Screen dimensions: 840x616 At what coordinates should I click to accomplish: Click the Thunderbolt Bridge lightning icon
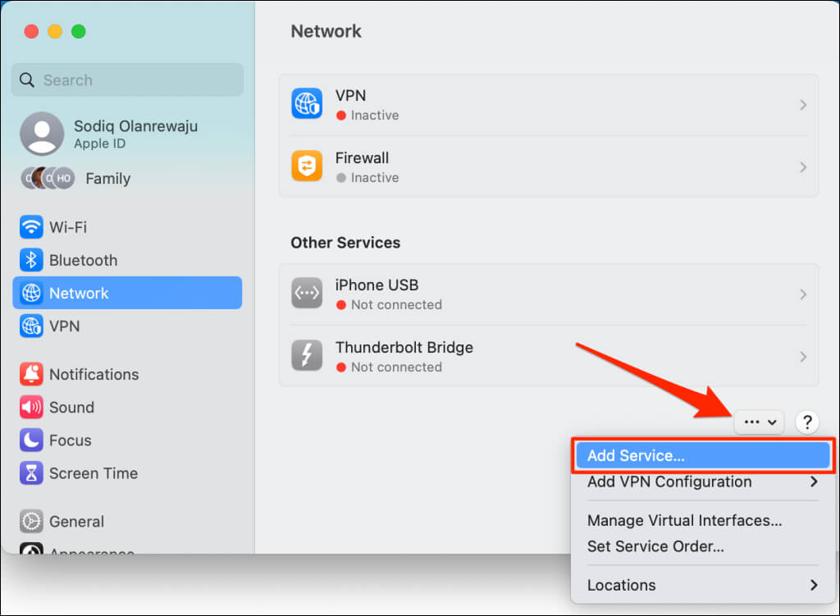coord(307,355)
